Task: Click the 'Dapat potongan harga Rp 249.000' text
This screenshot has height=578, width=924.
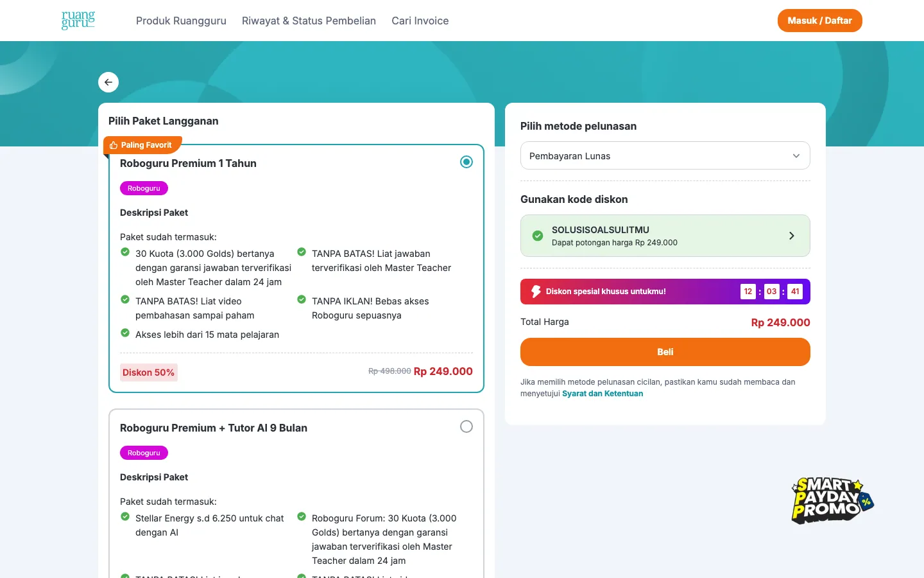Action: (615, 243)
